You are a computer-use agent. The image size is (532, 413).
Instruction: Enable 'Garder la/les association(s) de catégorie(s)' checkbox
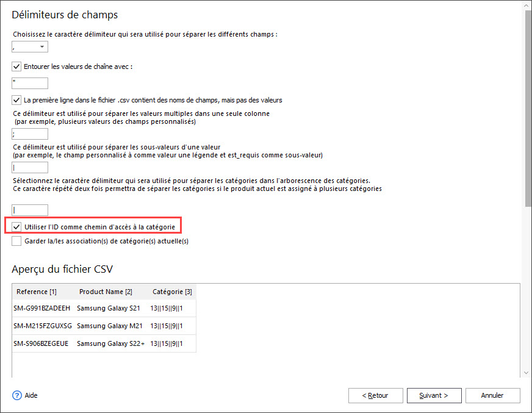pyautogui.click(x=16, y=241)
